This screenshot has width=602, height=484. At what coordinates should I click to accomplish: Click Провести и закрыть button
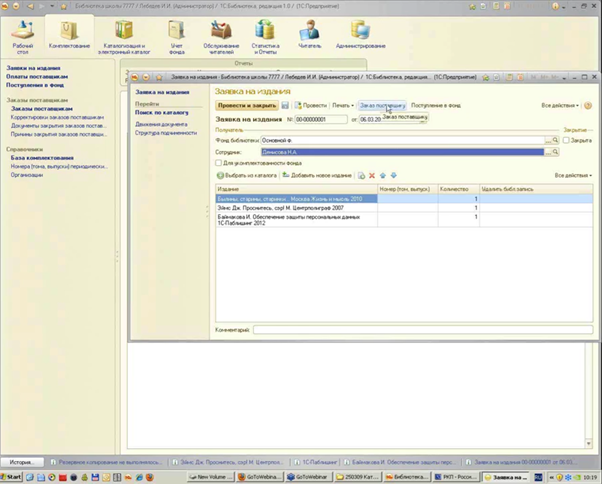(x=247, y=105)
